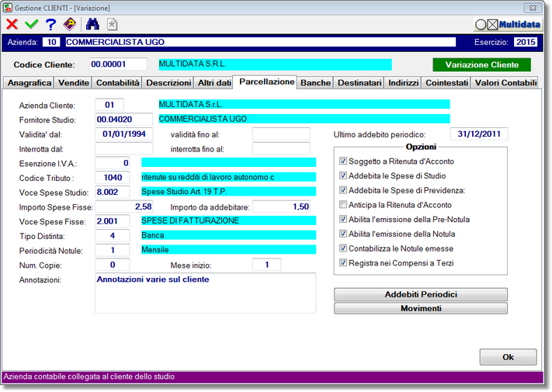Click the Ok button
The image size is (552, 392).
(508, 357)
